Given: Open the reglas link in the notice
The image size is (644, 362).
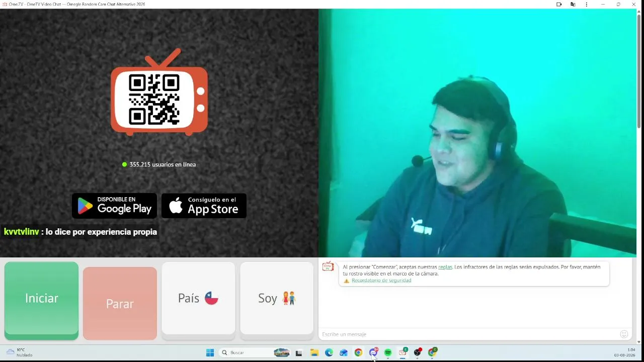Looking at the screenshot, I should pyautogui.click(x=445, y=267).
